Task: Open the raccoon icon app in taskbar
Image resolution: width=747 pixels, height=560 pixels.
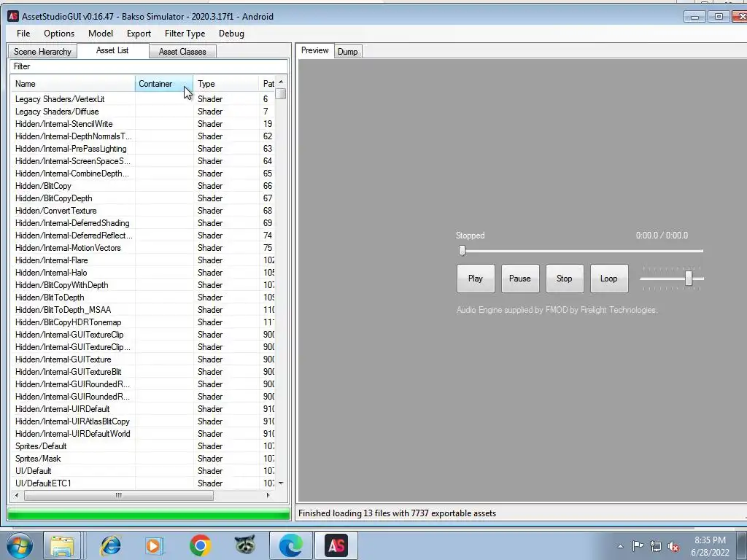Action: click(245, 545)
